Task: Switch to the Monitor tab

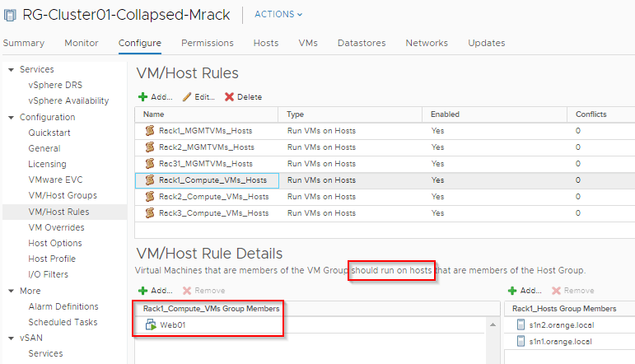Action: click(x=82, y=43)
